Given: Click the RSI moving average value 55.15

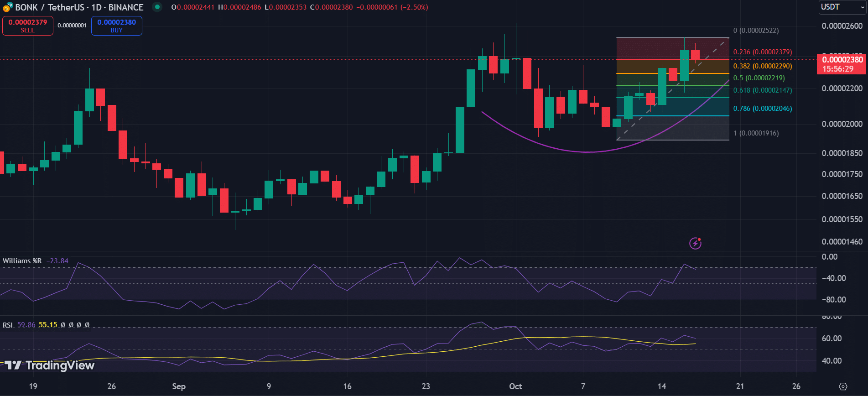Looking at the screenshot, I should point(48,325).
